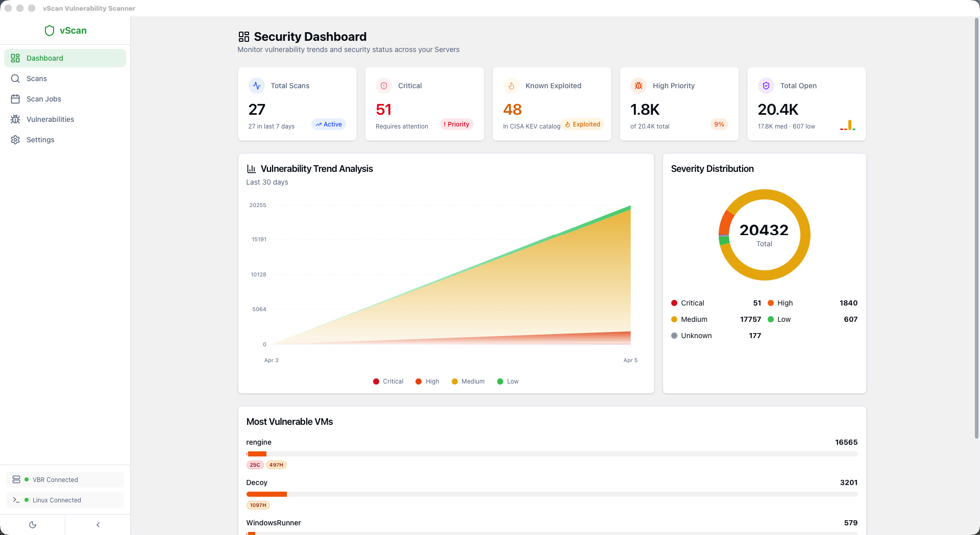This screenshot has width=980, height=535.
Task: Click the Critical row in Severity Distribution
Action: 716,303
